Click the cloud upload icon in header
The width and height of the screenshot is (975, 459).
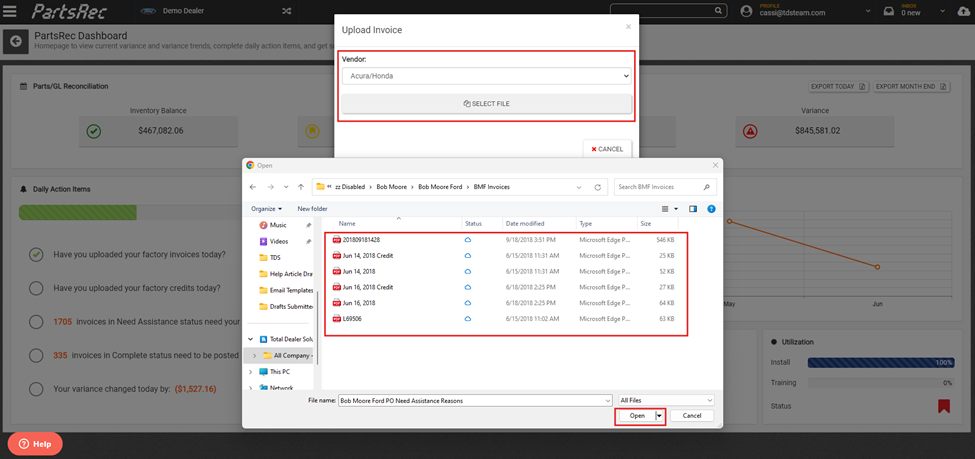(966, 11)
